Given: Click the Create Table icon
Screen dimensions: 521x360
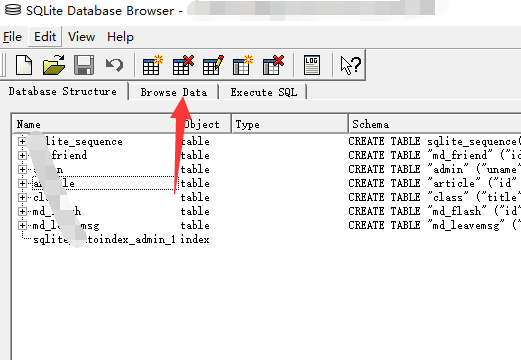Looking at the screenshot, I should coord(152,65).
